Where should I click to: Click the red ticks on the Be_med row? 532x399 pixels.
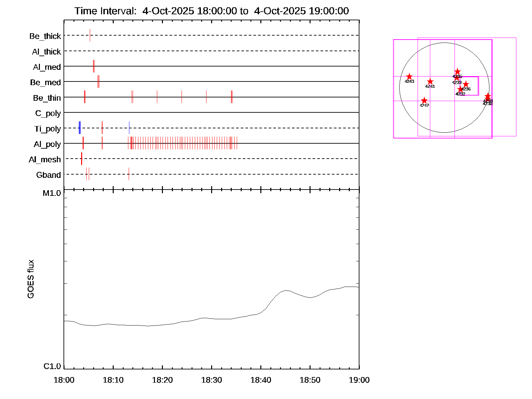point(98,81)
